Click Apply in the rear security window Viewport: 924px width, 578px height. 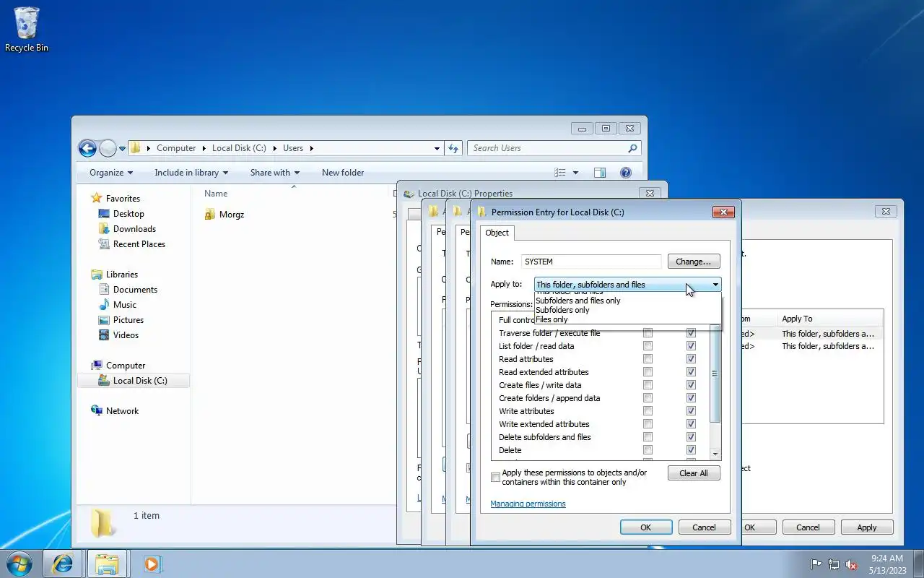867,527
